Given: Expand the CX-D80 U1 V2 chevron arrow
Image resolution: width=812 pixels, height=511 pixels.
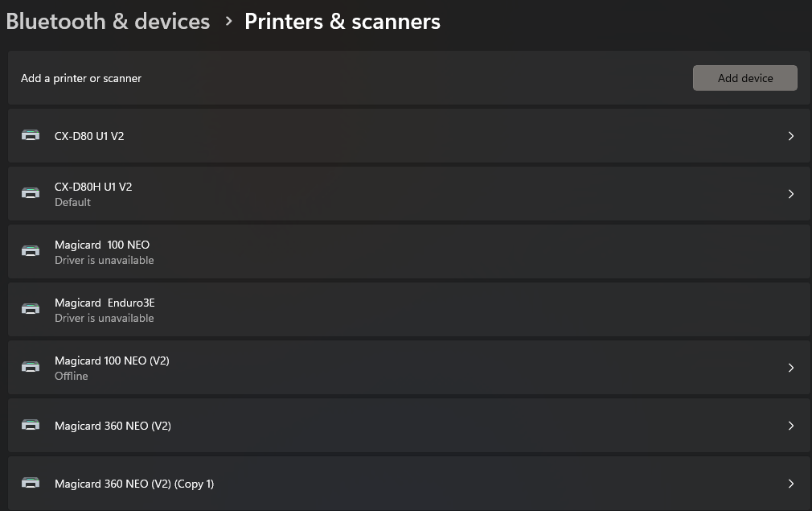Looking at the screenshot, I should [791, 136].
